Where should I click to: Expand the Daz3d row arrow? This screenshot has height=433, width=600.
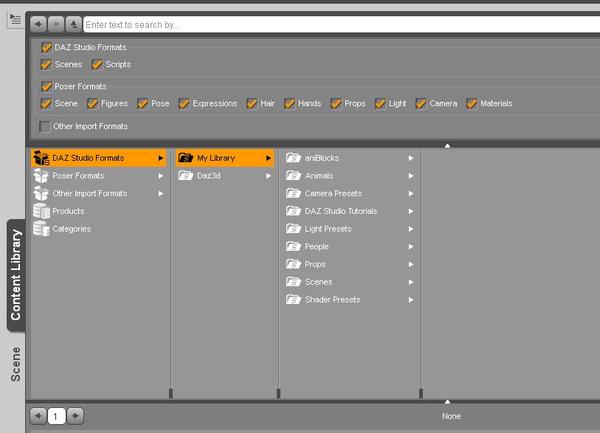click(269, 176)
